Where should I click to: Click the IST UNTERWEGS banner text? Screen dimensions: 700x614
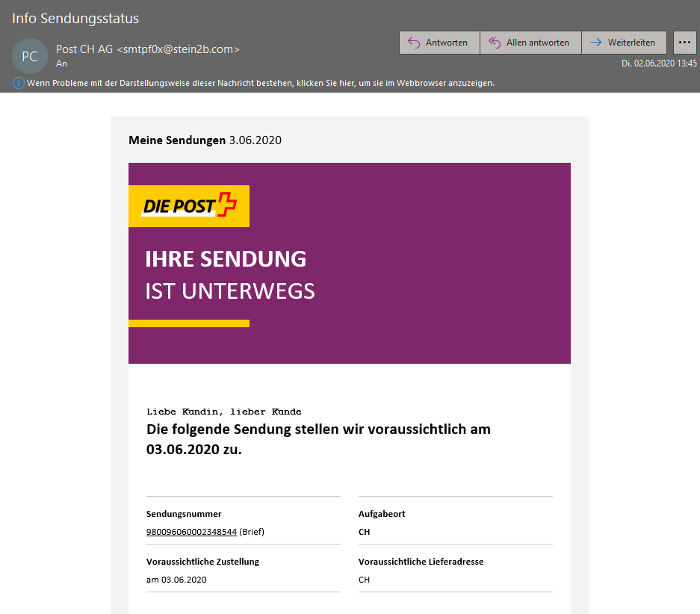(x=230, y=291)
